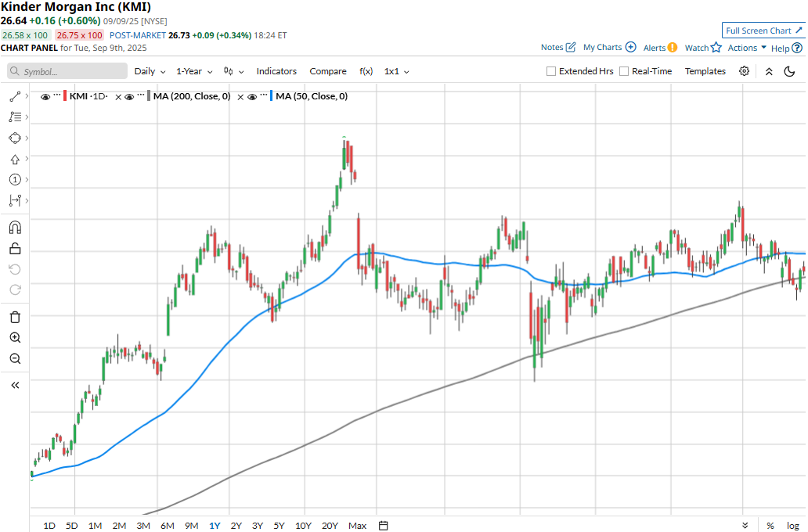The width and height of the screenshot is (808, 532).
Task: Open the 1-Year period dropdown
Action: [194, 71]
